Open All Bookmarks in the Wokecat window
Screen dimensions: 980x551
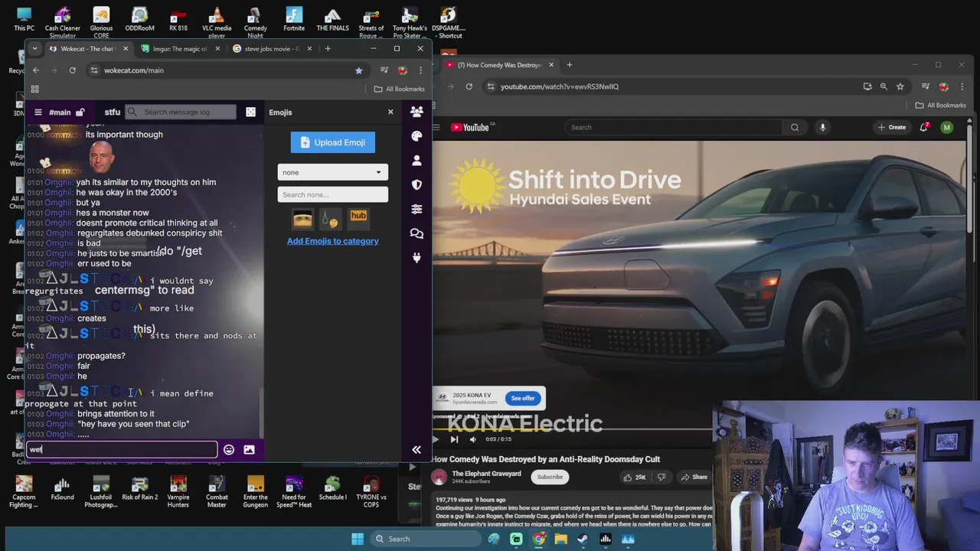400,89
